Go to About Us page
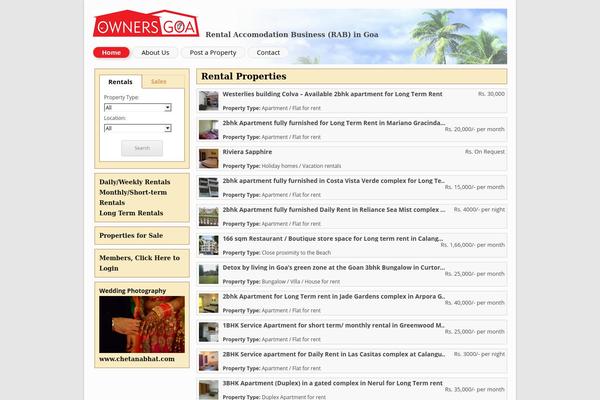 (x=155, y=52)
